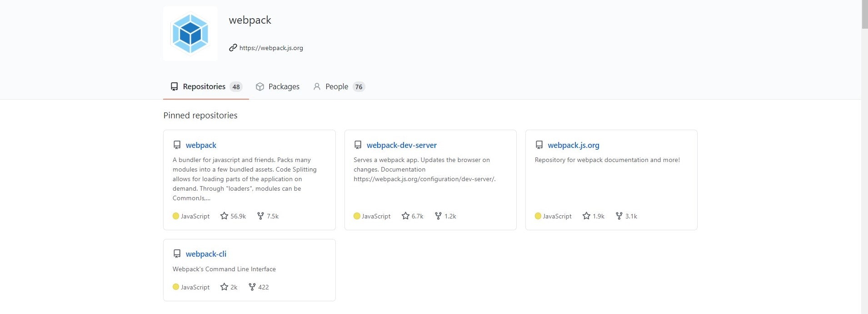
Task: Click JavaScript label on webpack.js.org card
Action: click(x=557, y=216)
